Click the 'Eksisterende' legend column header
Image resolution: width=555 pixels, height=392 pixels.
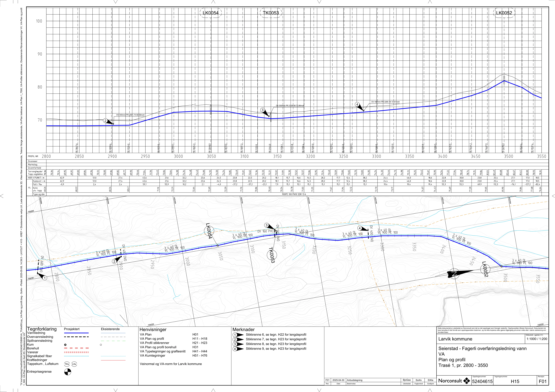[110, 329]
